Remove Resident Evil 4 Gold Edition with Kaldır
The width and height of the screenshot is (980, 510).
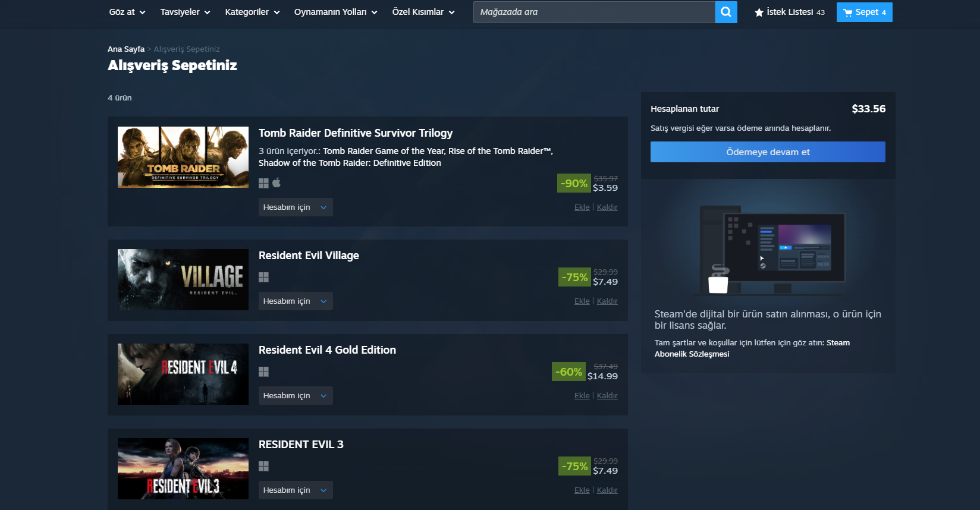point(607,396)
